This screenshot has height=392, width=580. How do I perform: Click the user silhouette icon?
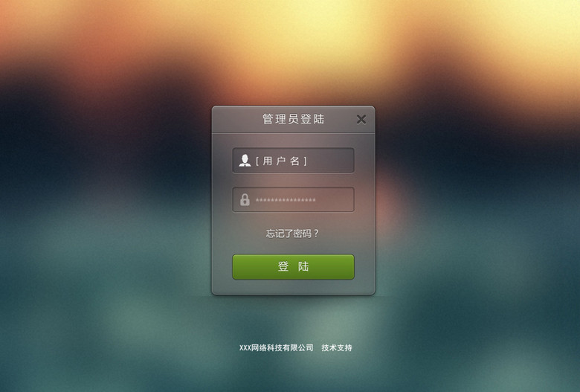point(245,160)
